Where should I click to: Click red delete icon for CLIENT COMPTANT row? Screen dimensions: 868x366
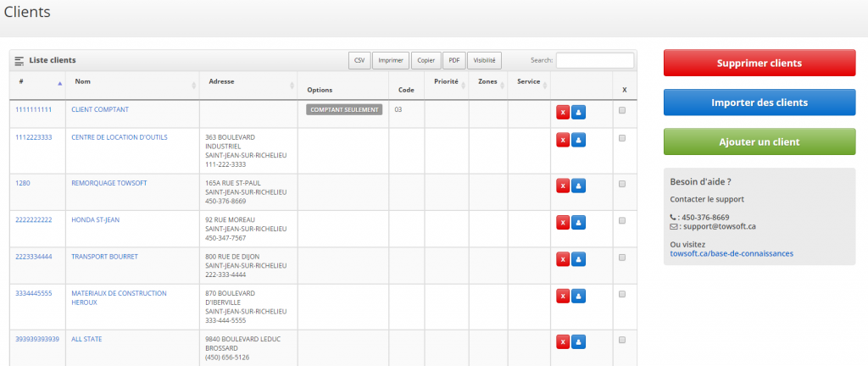(563, 112)
